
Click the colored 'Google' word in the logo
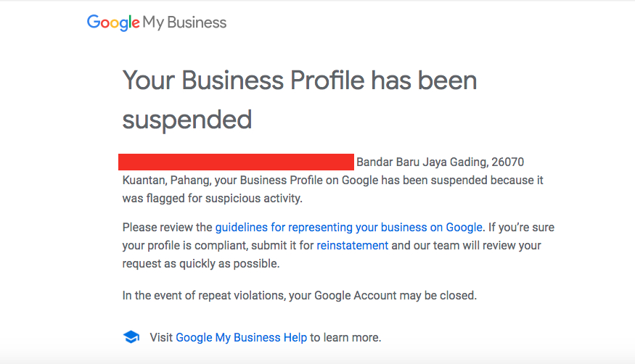113,22
